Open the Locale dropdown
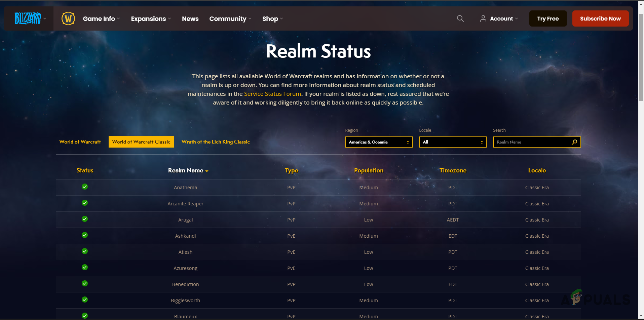 453,142
